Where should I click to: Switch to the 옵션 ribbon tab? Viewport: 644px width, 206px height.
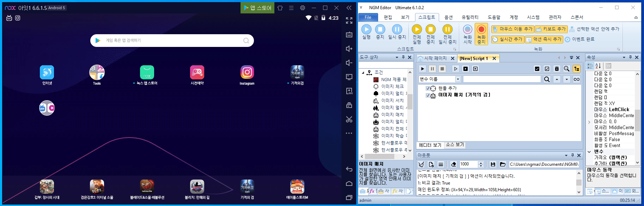click(x=449, y=17)
